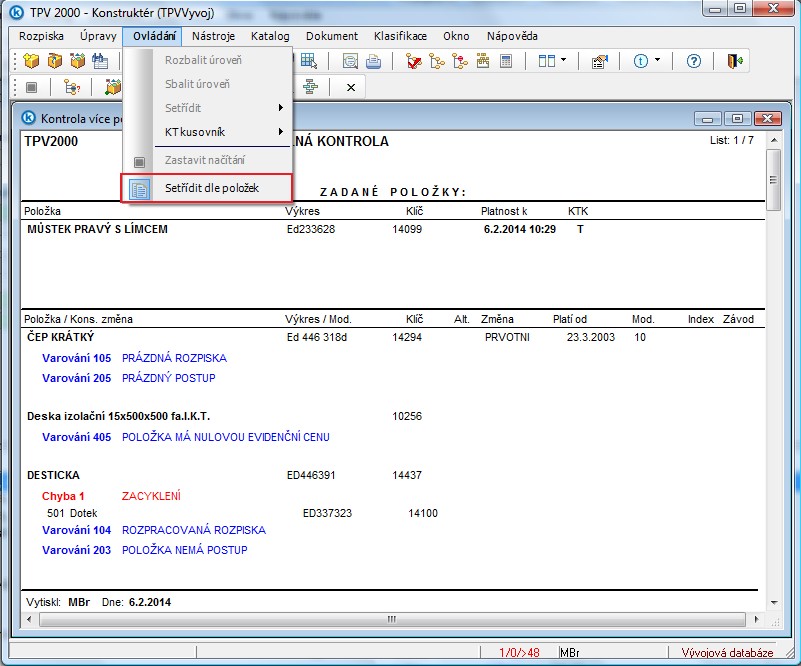Viewport: 801px width, 666px height.
Task: Click Rozbalit úroveň menu entry
Action: [207, 60]
